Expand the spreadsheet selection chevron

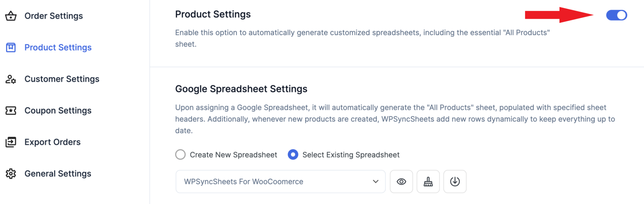(375, 181)
